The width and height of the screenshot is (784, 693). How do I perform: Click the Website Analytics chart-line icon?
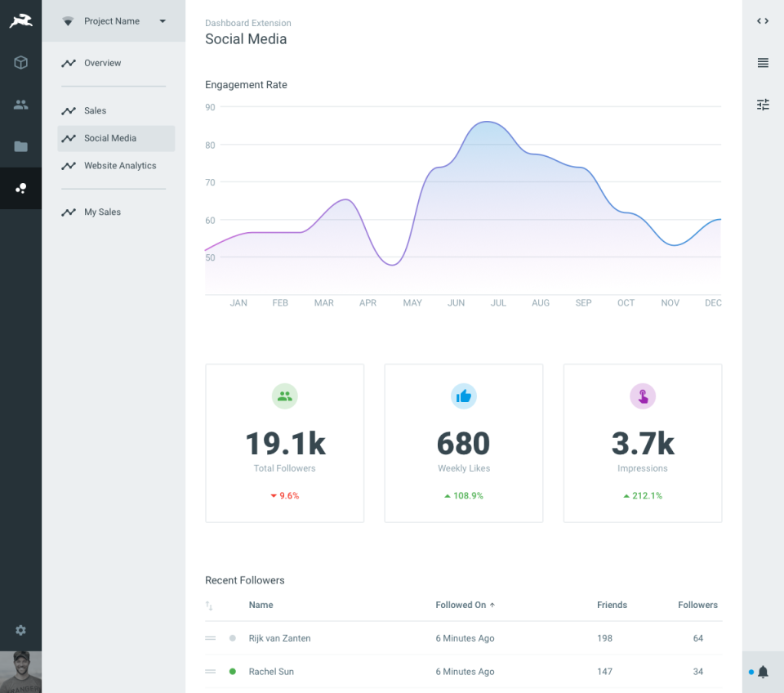point(69,166)
